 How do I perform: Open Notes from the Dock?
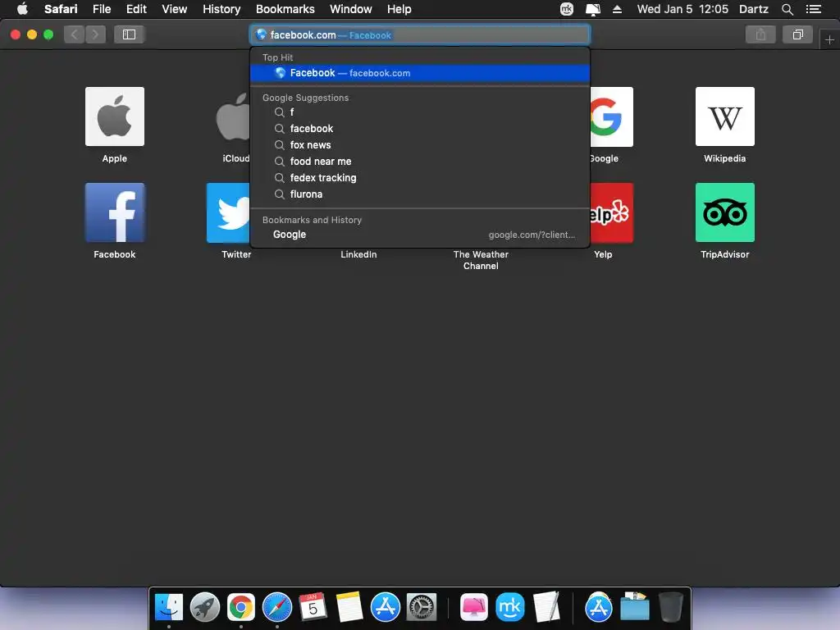click(349, 608)
